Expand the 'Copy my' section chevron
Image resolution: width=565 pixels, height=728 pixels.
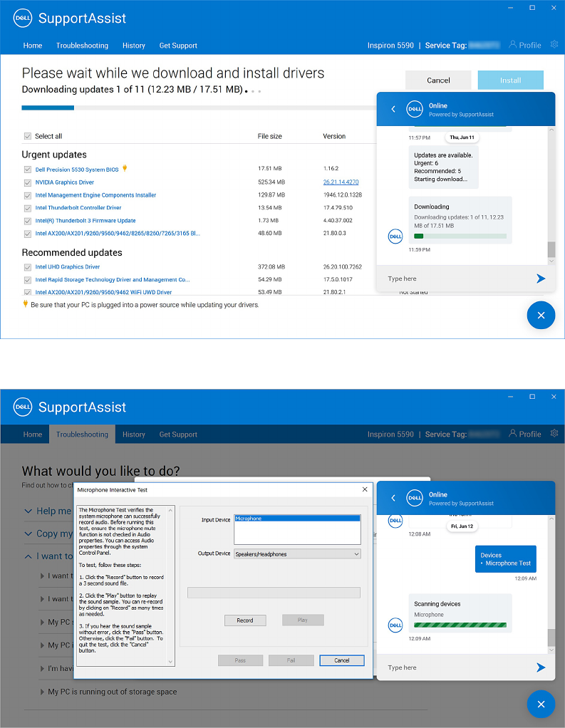28,534
